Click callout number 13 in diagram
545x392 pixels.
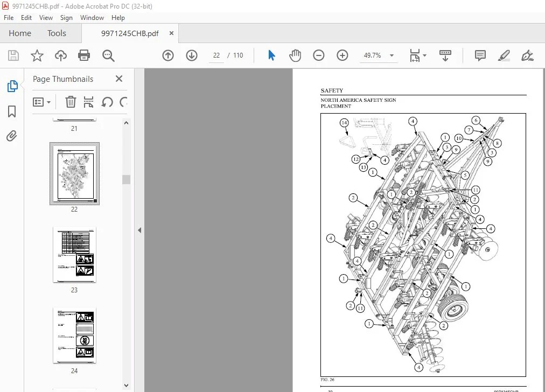pyautogui.click(x=363, y=167)
